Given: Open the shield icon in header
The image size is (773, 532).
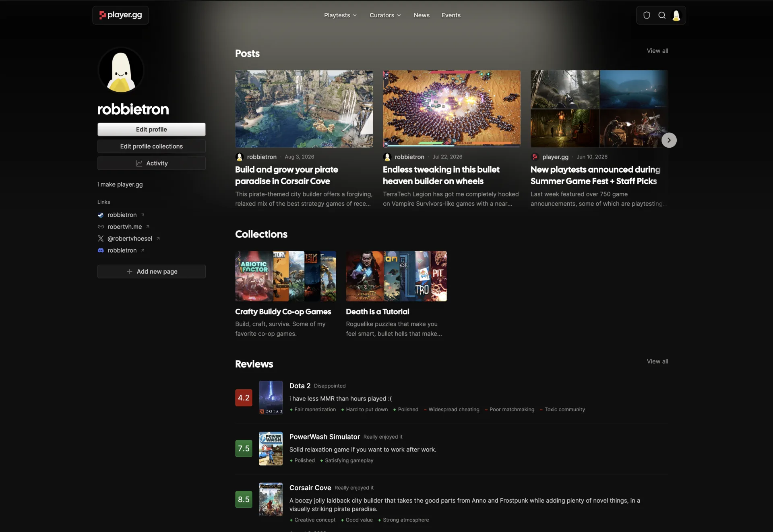Looking at the screenshot, I should tap(647, 15).
